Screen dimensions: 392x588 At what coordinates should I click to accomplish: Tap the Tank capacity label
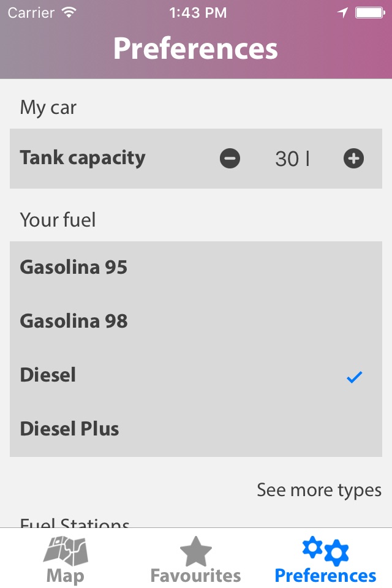tap(83, 158)
